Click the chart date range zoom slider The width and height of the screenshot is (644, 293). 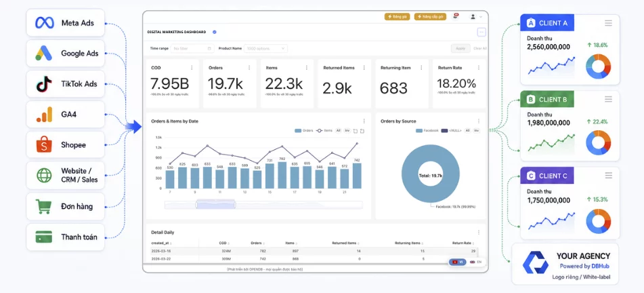(263, 205)
